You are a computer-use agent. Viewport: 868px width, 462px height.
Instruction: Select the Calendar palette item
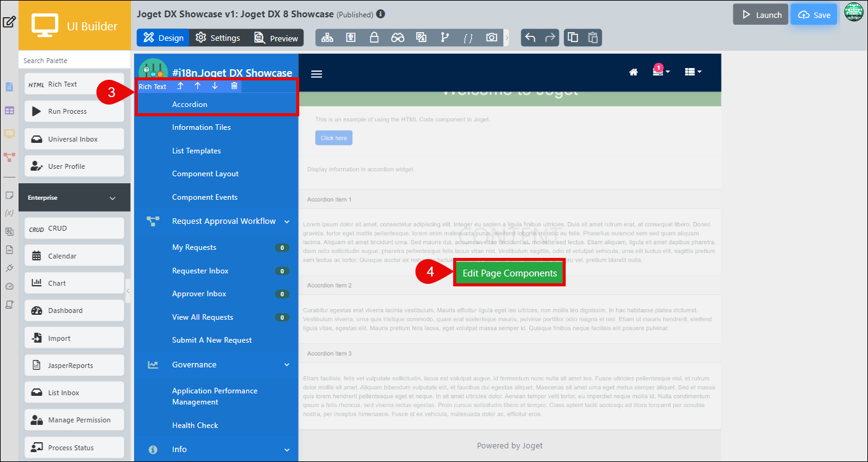point(74,256)
